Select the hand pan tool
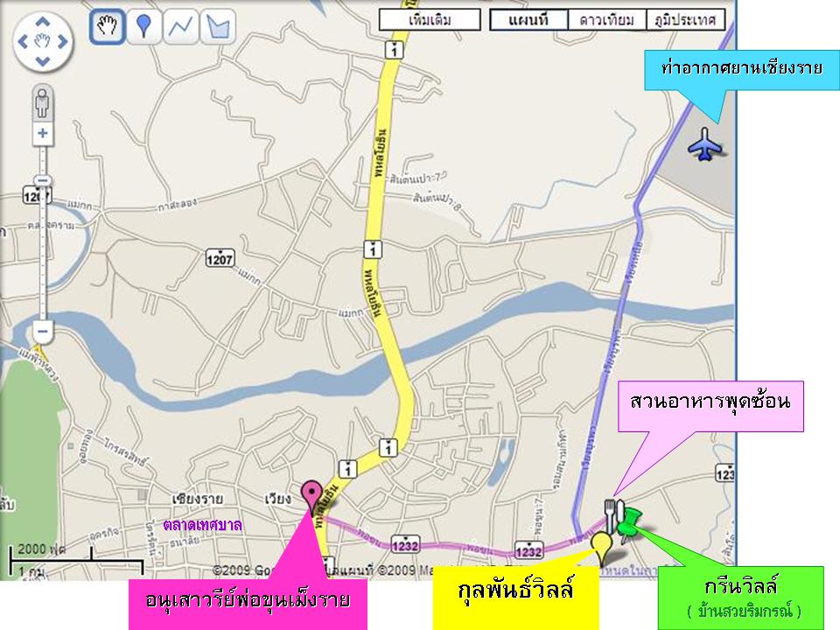 (108, 26)
